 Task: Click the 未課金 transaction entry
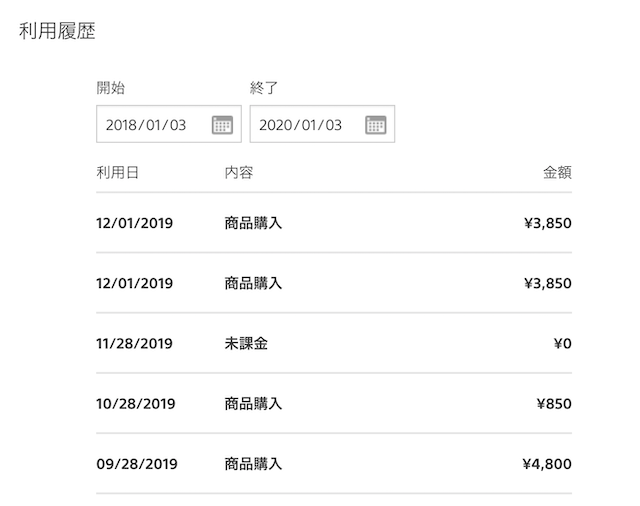click(x=246, y=344)
